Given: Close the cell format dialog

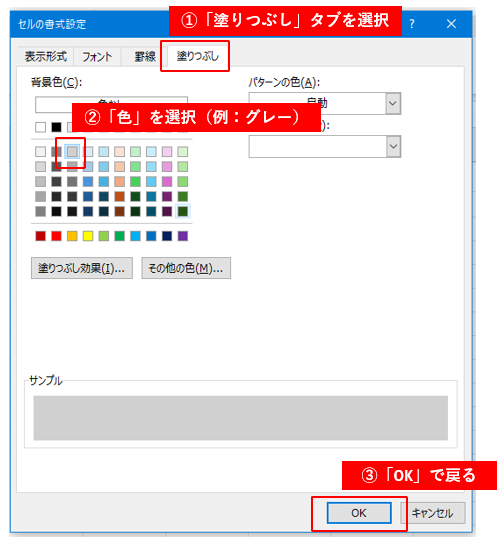Looking at the screenshot, I should tap(451, 24).
